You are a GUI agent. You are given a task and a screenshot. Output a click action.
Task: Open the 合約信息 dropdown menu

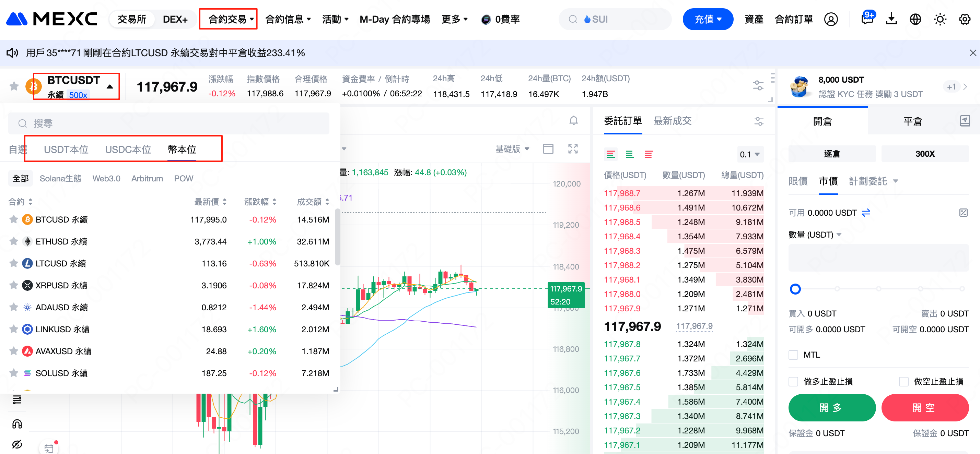pos(288,19)
